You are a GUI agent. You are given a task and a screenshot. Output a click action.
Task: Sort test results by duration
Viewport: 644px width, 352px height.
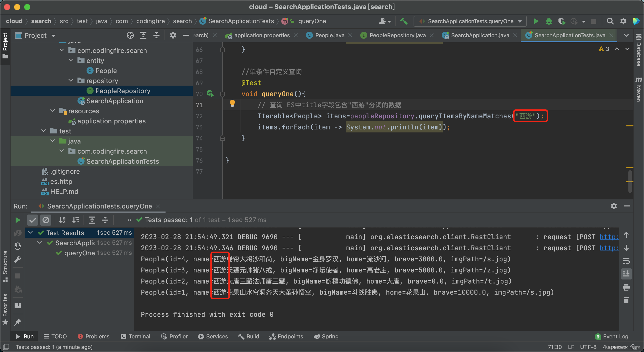75,220
